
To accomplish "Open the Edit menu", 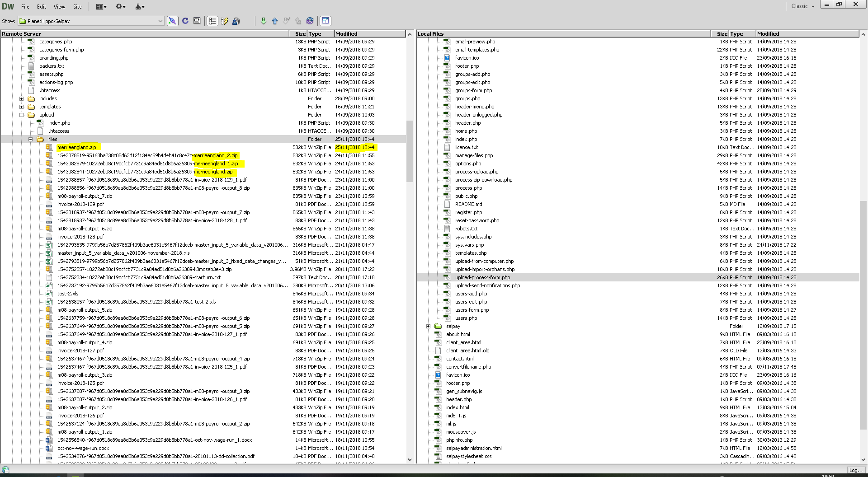I will [x=41, y=6].
